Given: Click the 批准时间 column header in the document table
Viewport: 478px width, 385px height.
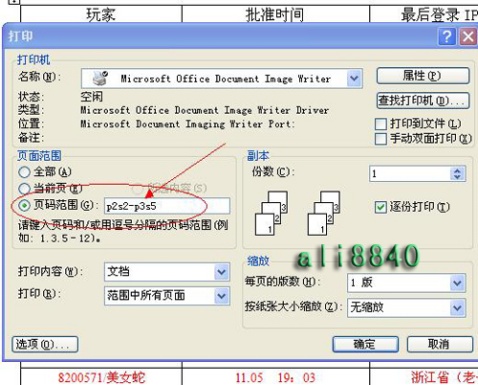Looking at the screenshot, I should pos(275,15).
